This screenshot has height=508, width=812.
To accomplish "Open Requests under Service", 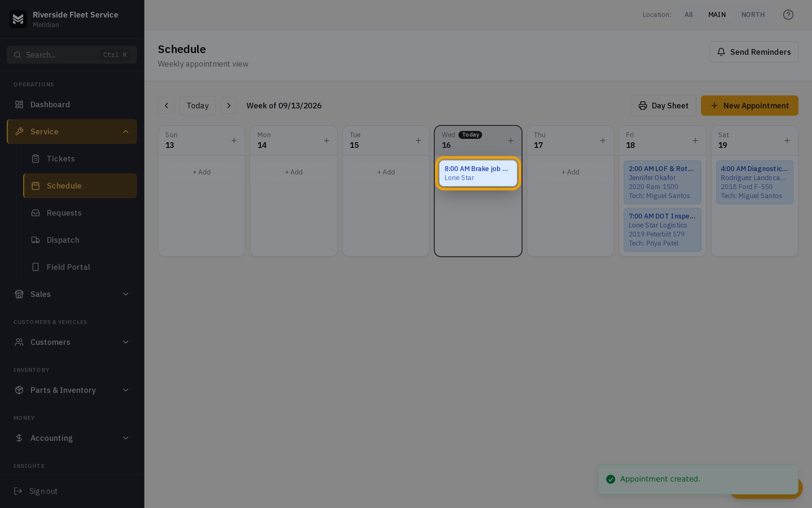I will pos(80,213).
